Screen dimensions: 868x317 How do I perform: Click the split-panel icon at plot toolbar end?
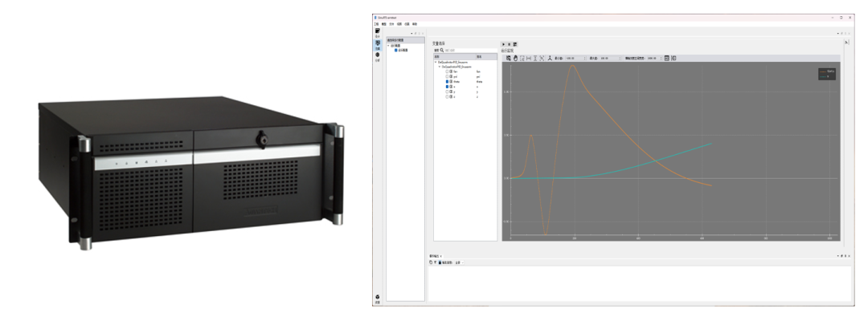pyautogui.click(x=674, y=58)
